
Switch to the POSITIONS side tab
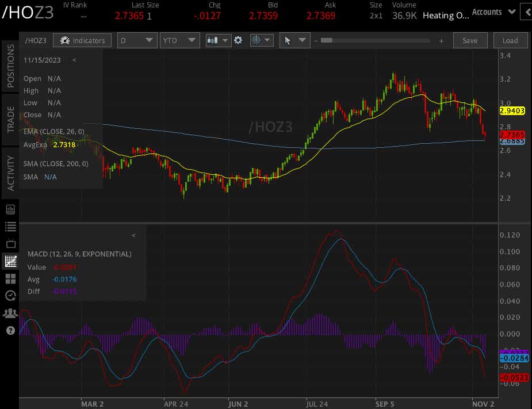click(10, 66)
